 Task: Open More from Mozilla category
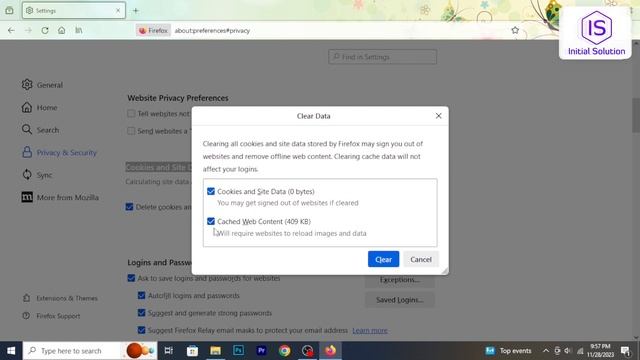coord(60,198)
